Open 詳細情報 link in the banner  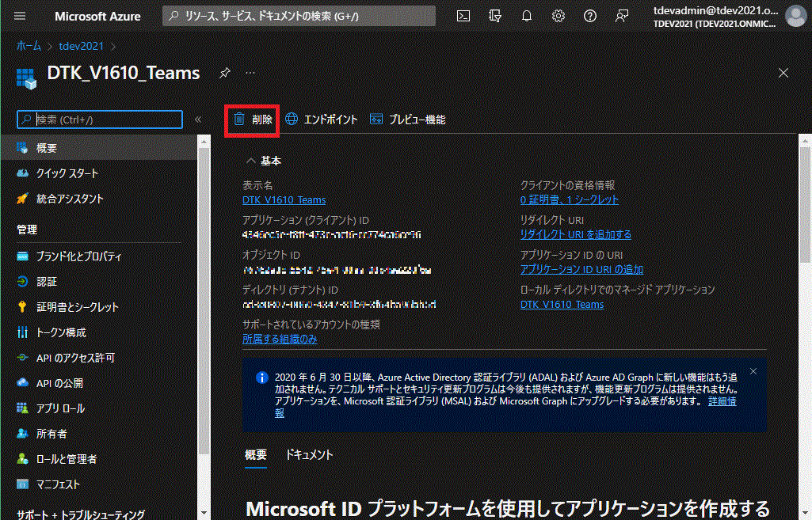pyautogui.click(x=722, y=401)
